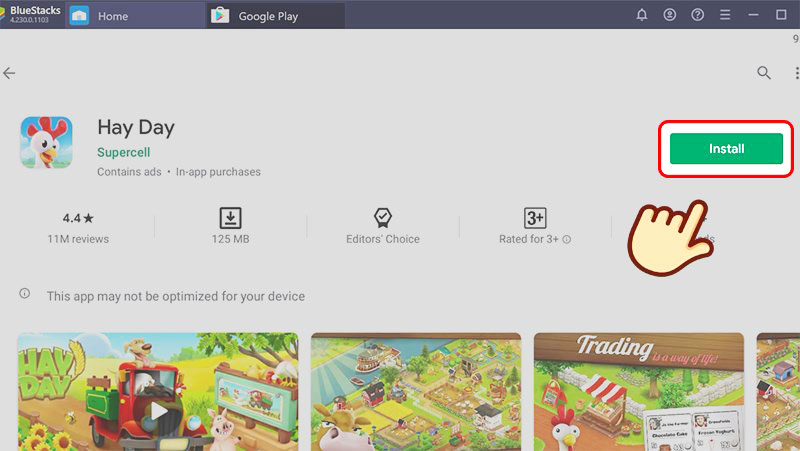
Task: Click the BlueStacks logo in title bar
Action: [31, 14]
